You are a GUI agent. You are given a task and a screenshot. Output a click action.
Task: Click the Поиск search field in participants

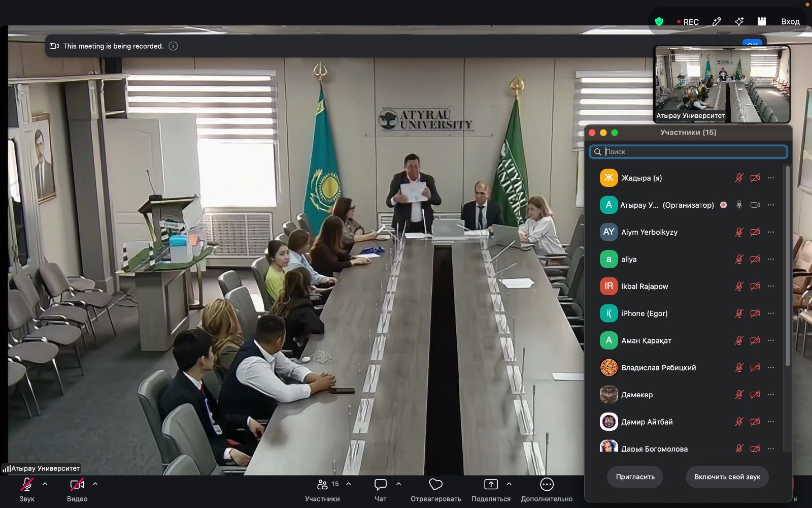pos(688,152)
